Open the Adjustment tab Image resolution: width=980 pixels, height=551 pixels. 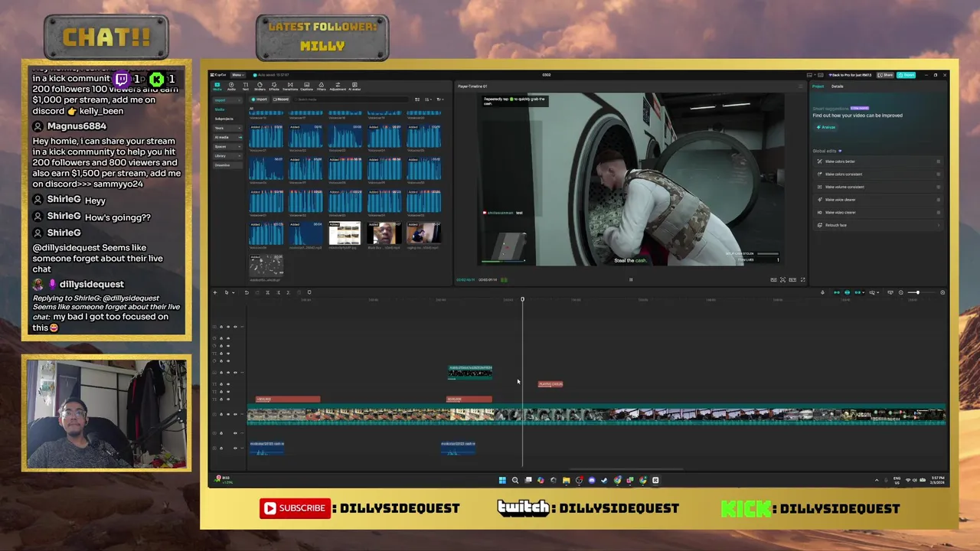click(x=338, y=87)
